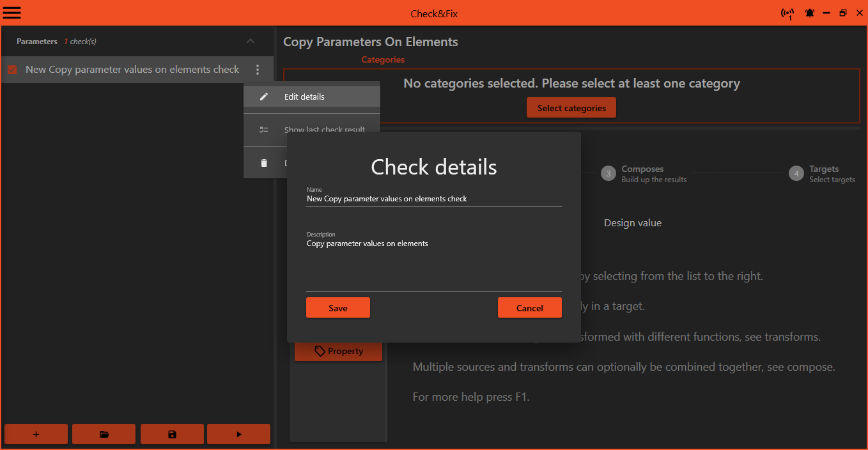The height and width of the screenshot is (450, 868).
Task: Click the floppy disk save icon
Action: coord(172,434)
